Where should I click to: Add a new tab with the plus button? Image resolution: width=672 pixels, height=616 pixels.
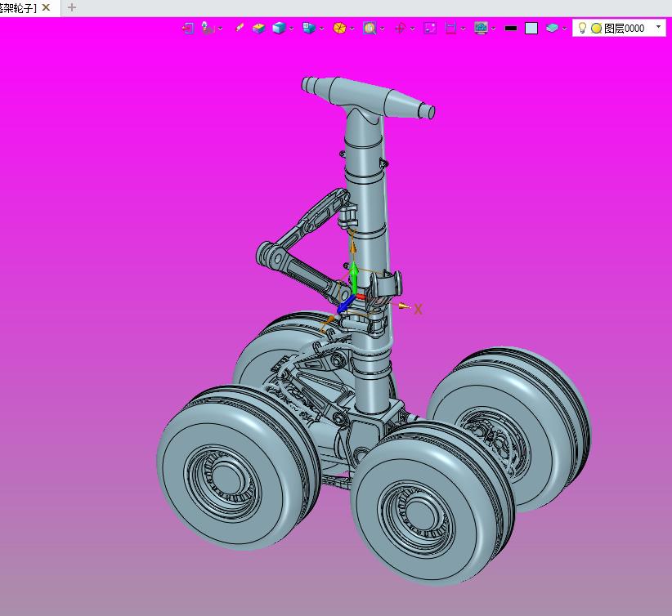(72, 7)
